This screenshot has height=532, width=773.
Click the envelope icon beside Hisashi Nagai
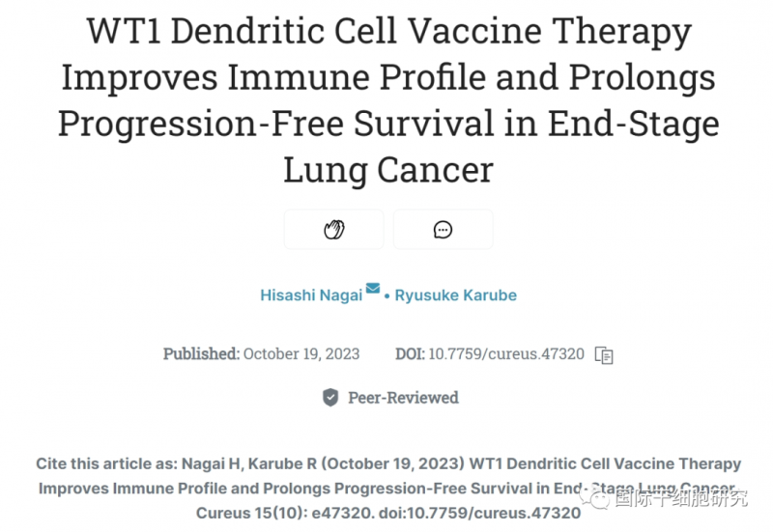pos(373,289)
